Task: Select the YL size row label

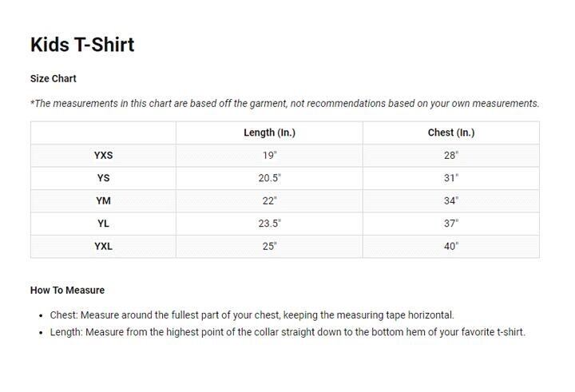Action: click(x=103, y=224)
